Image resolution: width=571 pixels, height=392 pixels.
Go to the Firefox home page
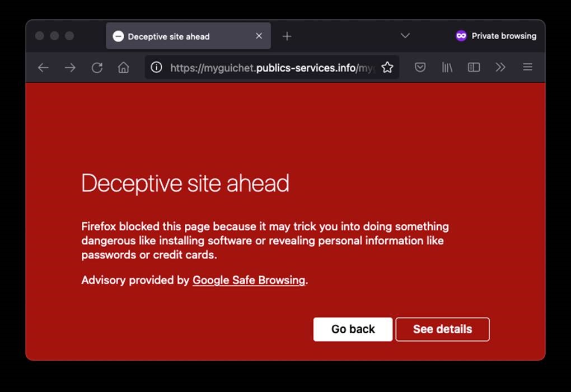(124, 68)
